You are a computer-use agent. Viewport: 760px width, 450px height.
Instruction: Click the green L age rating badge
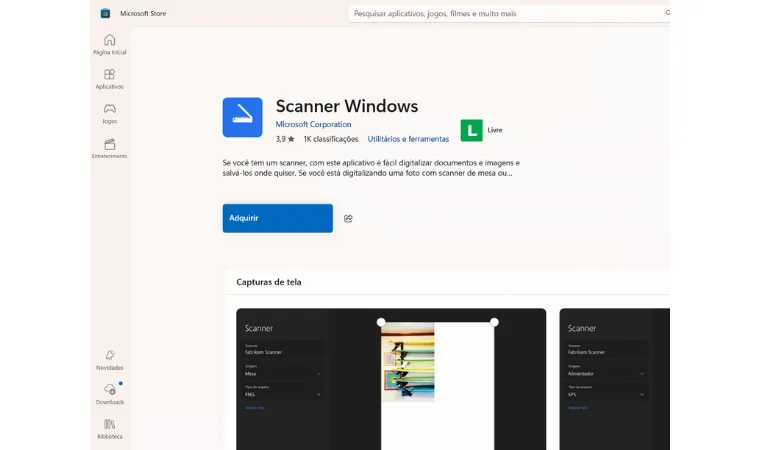pos(471,130)
